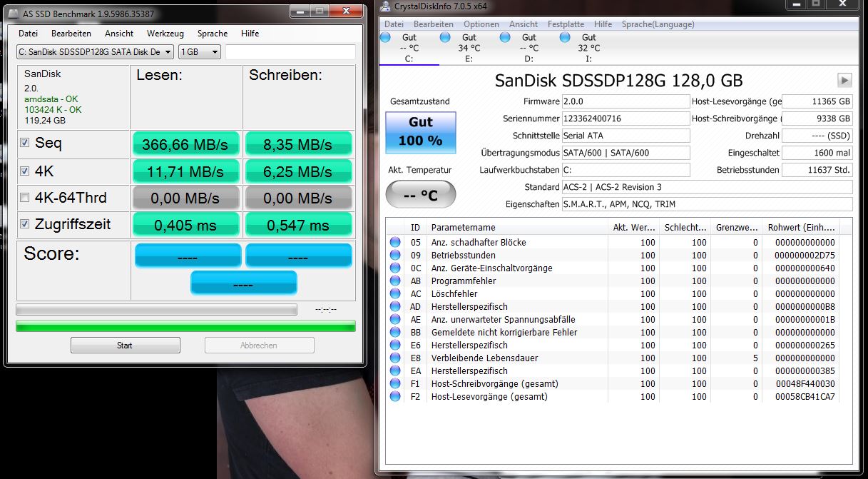868x479 pixels.
Task: Click the 4K write result 6,25 MB/s
Action: (x=298, y=171)
